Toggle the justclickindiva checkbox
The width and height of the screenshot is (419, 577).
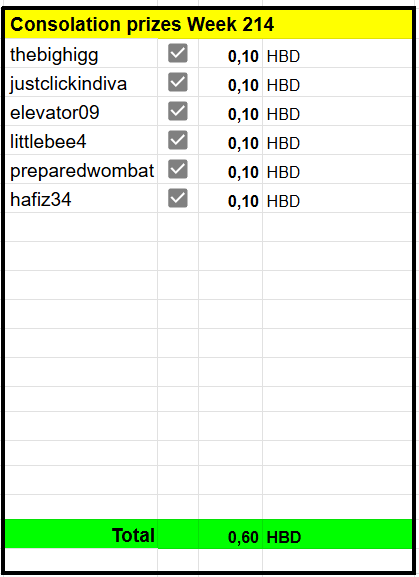pyautogui.click(x=178, y=82)
